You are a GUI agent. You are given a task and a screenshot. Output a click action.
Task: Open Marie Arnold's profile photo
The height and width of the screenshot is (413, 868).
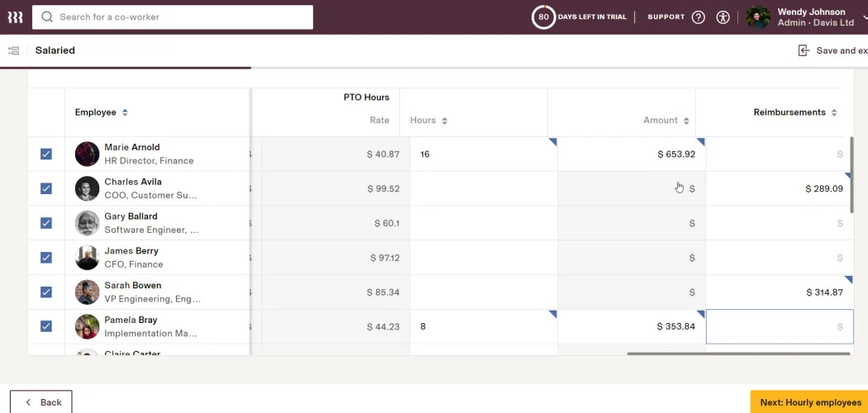(x=87, y=154)
